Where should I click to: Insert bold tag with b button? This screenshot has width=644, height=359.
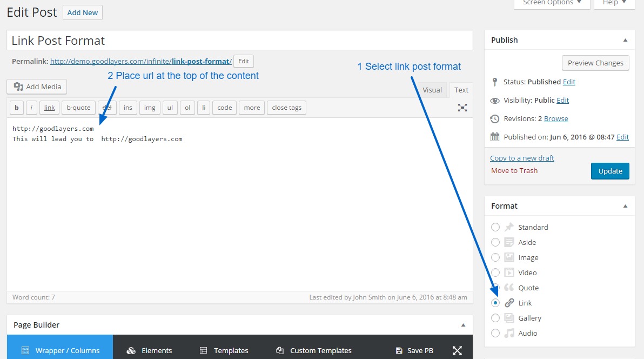coord(16,108)
